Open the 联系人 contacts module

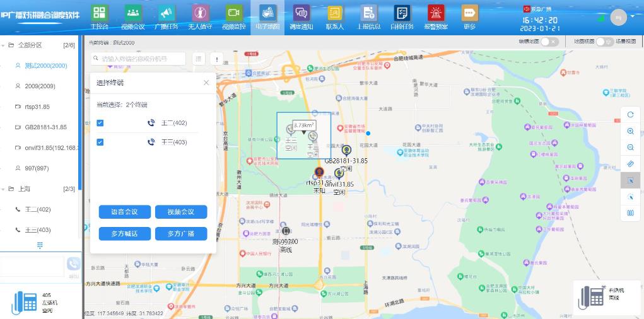[x=335, y=17]
